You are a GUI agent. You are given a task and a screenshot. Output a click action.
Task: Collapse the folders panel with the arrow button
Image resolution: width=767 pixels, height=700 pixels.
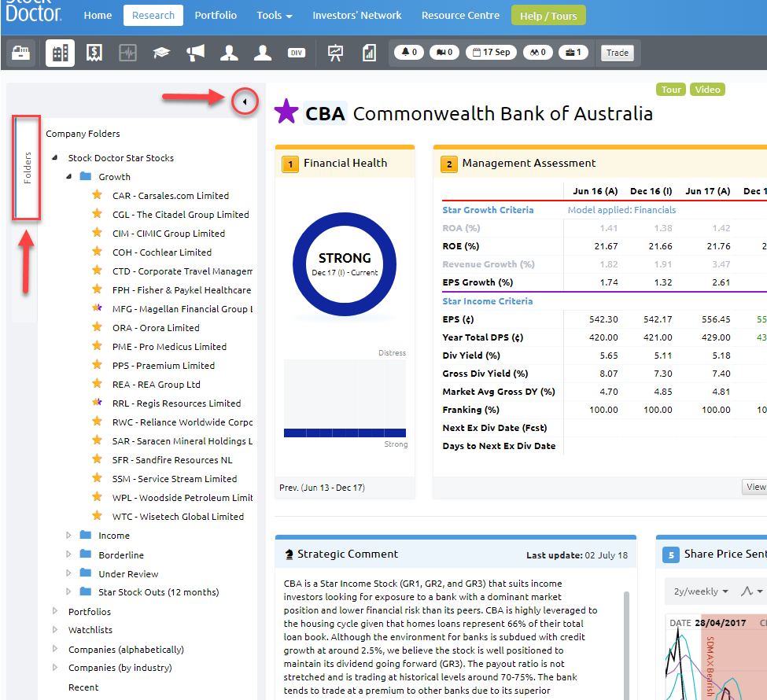245,101
